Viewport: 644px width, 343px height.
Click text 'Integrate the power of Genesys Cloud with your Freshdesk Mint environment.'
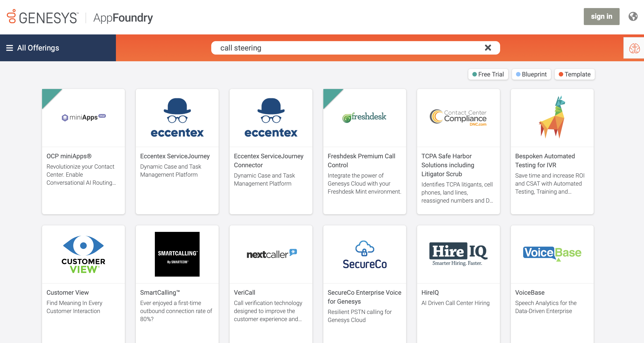(x=365, y=184)
